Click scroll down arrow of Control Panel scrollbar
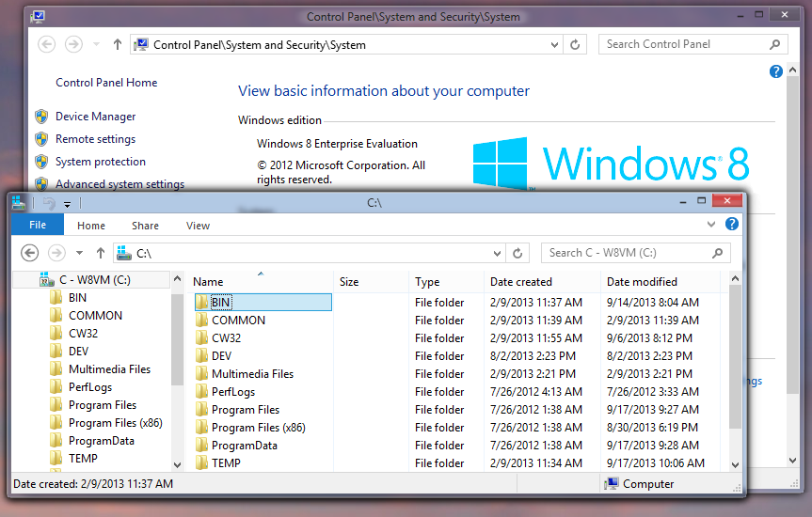This screenshot has width=812, height=517. (793, 460)
